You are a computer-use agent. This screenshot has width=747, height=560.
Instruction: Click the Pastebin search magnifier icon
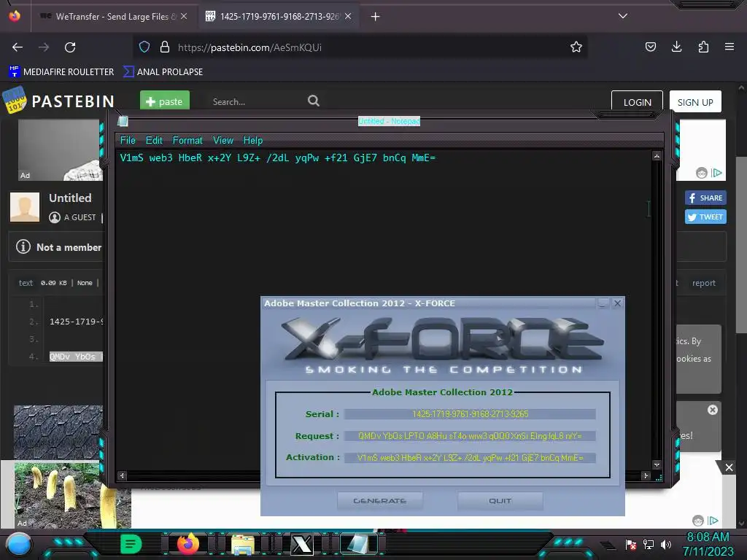314,101
